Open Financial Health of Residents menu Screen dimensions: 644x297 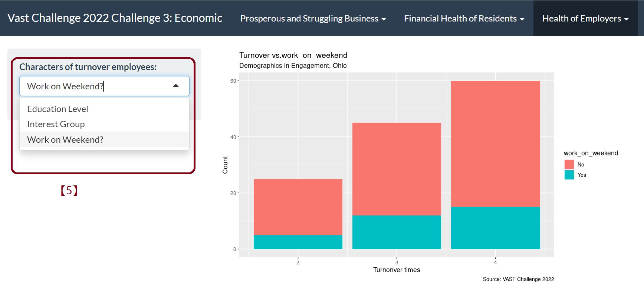click(x=464, y=19)
